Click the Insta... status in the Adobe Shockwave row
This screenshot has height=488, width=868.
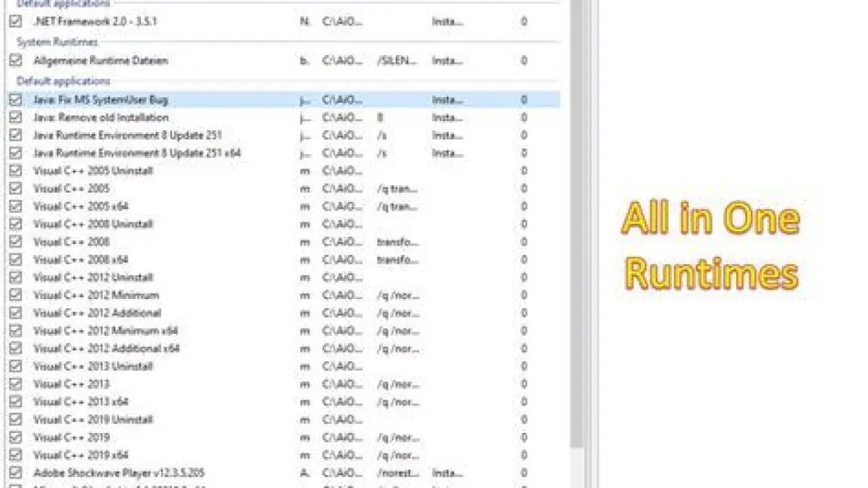[x=447, y=473]
